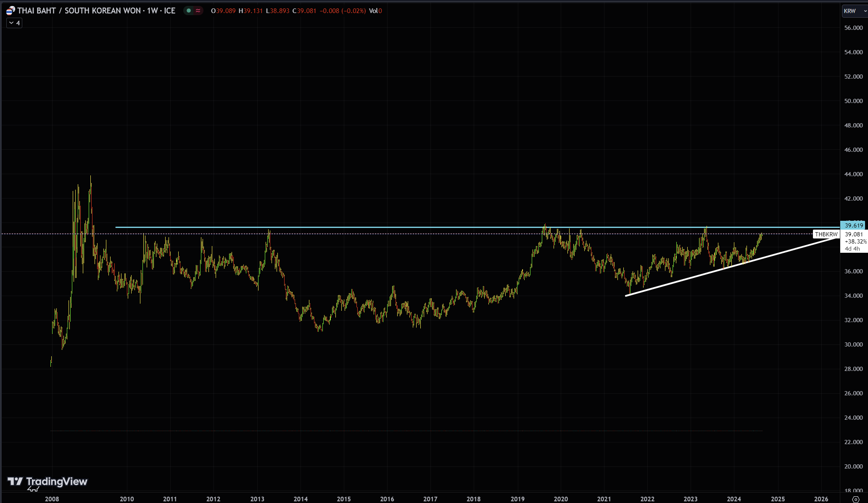Click the THBKRW symbol price label
868x503 pixels.
(826, 234)
